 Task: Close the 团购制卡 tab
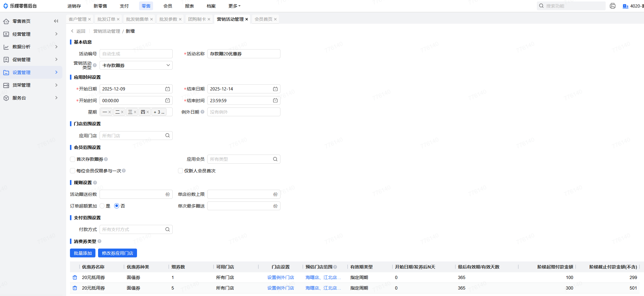209,19
